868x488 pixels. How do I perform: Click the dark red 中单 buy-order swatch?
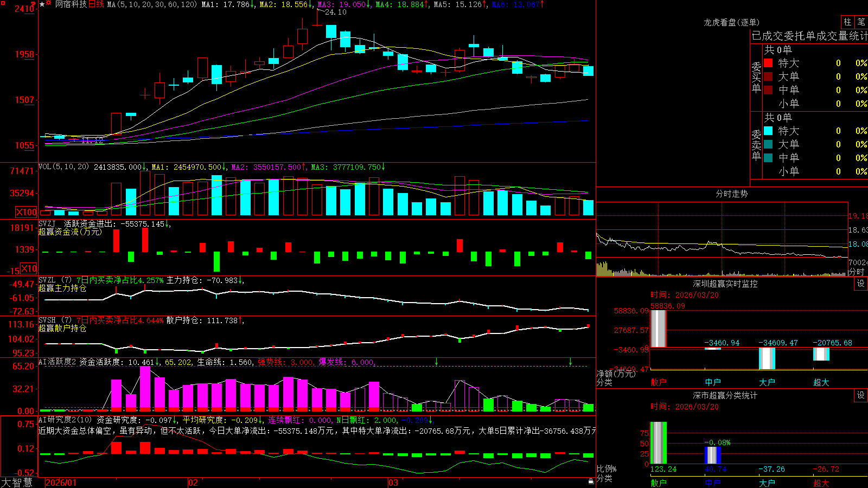[768, 90]
